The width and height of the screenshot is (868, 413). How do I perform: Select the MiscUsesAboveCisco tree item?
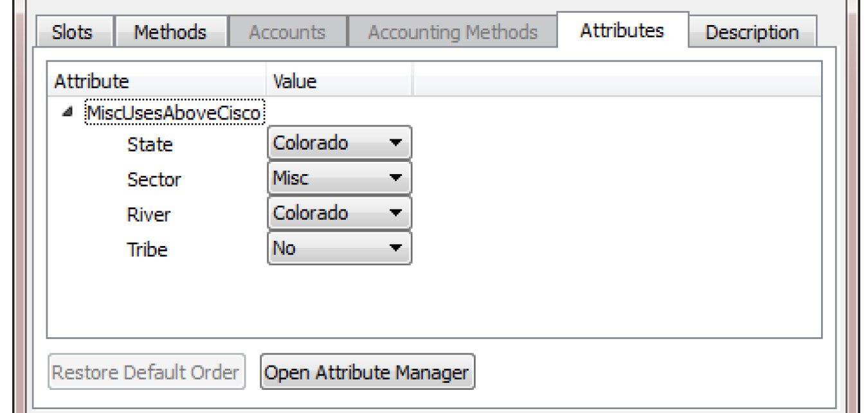[173, 114]
